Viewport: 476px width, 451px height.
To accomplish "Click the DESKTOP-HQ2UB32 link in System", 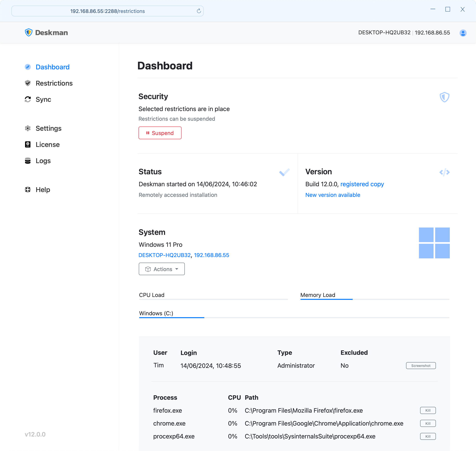I will click(x=165, y=255).
